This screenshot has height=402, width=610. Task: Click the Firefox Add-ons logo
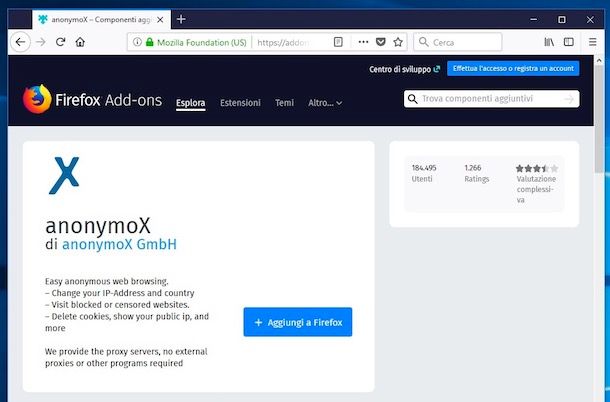93,100
